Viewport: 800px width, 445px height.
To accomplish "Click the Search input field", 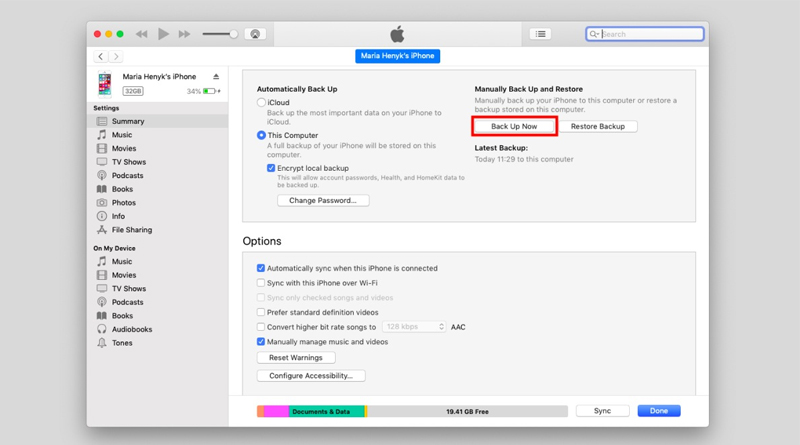I will 645,34.
